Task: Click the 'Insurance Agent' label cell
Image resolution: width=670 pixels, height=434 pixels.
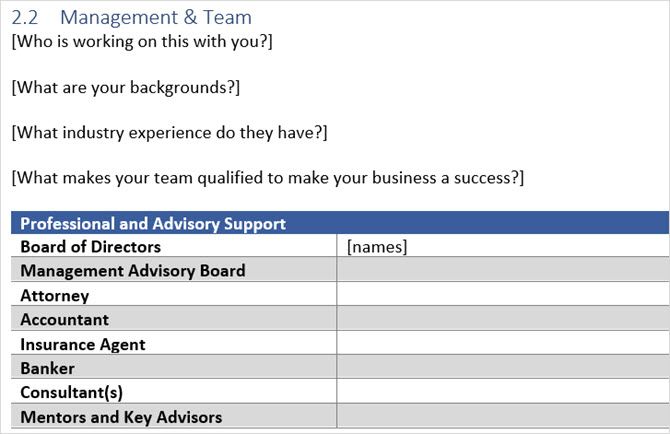Action: [83, 344]
